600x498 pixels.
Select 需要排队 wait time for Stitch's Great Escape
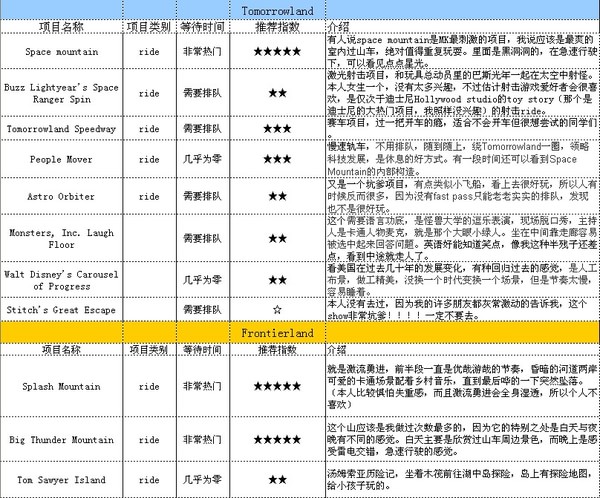(202, 309)
